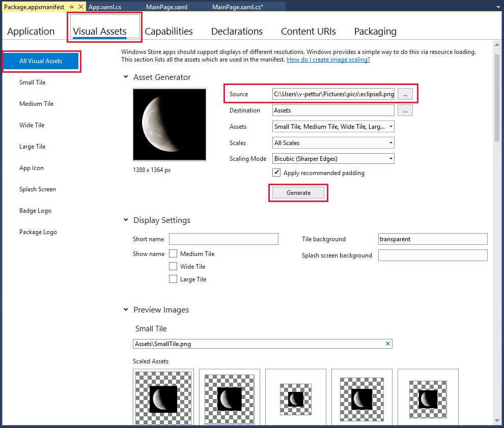Enable Show name for Wide Tile
The width and height of the screenshot is (504, 428).
(x=173, y=266)
